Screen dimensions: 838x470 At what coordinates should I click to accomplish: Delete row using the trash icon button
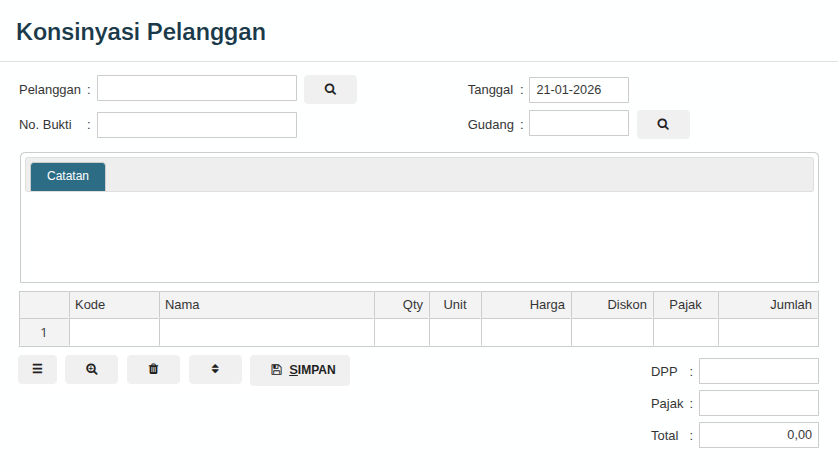153,369
